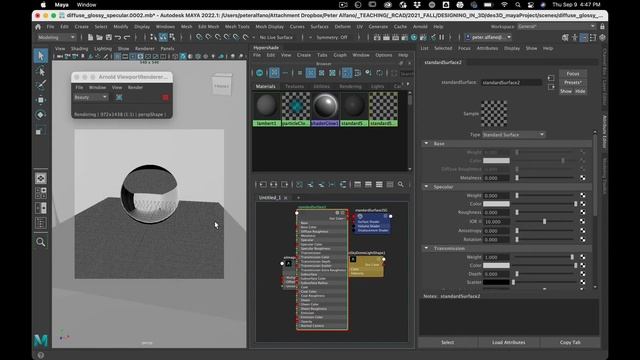Open the Deform menu

click(342, 27)
